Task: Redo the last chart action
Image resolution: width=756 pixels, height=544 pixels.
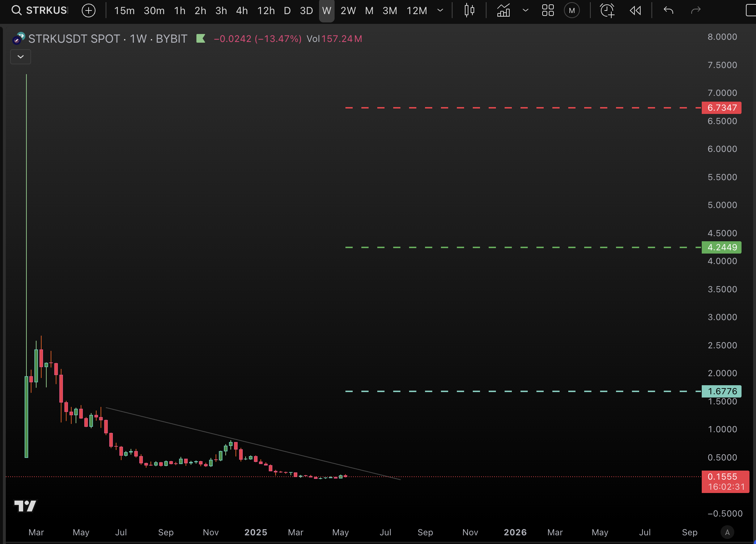Action: click(x=696, y=10)
